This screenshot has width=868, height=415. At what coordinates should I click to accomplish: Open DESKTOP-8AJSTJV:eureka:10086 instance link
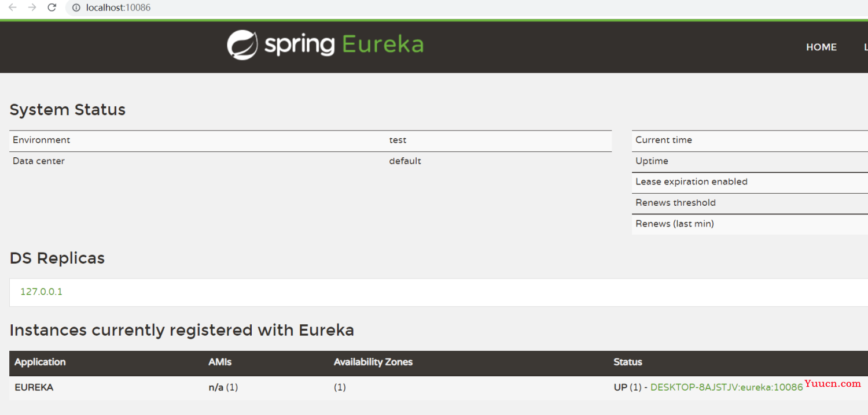click(727, 387)
